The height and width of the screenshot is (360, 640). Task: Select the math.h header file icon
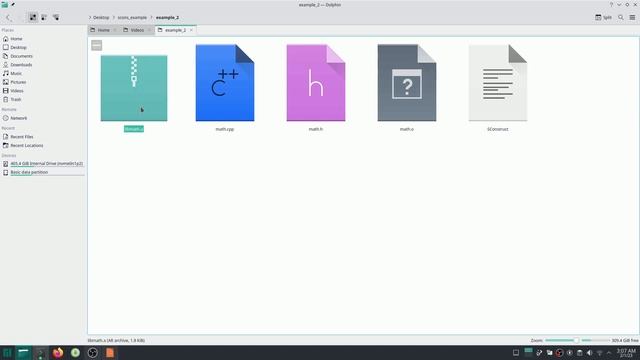[x=316, y=83]
